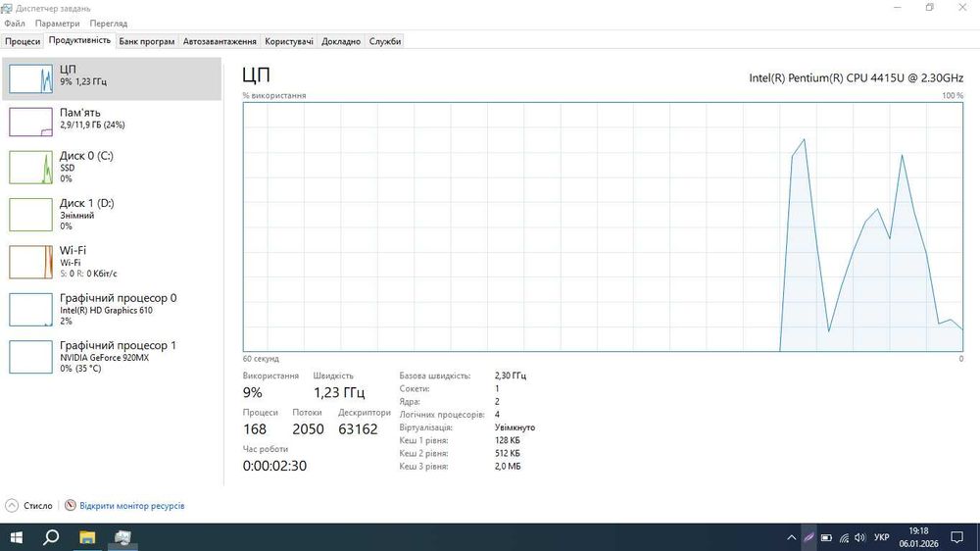Click the resource monitor icon
The image size is (980, 551).
coord(71,505)
